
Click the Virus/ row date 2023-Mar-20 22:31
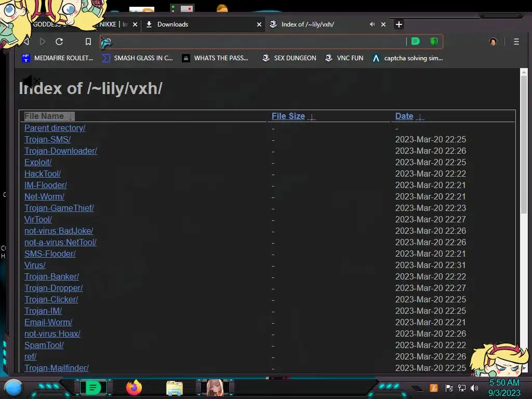430,265
